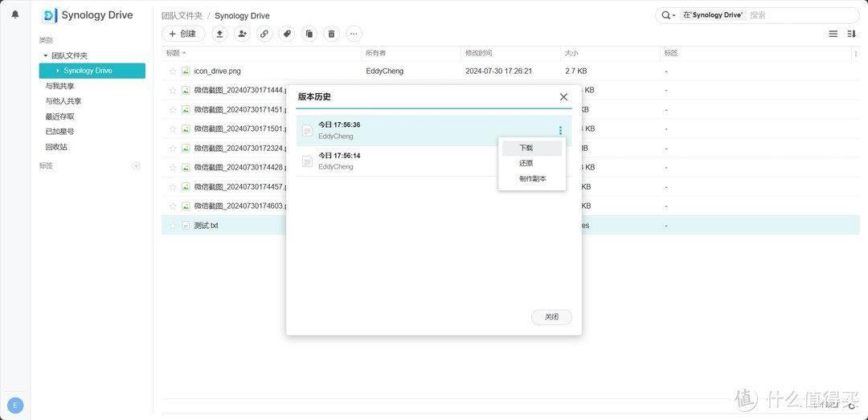Expand the Synology Drive tree node arrow
The height and width of the screenshot is (420, 868).
pyautogui.click(x=58, y=71)
